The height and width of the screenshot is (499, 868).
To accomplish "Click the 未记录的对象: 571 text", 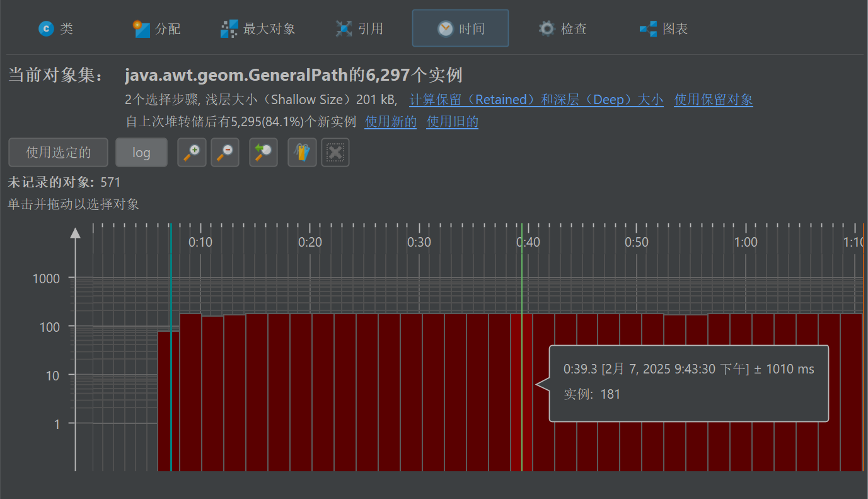I will (x=64, y=182).
